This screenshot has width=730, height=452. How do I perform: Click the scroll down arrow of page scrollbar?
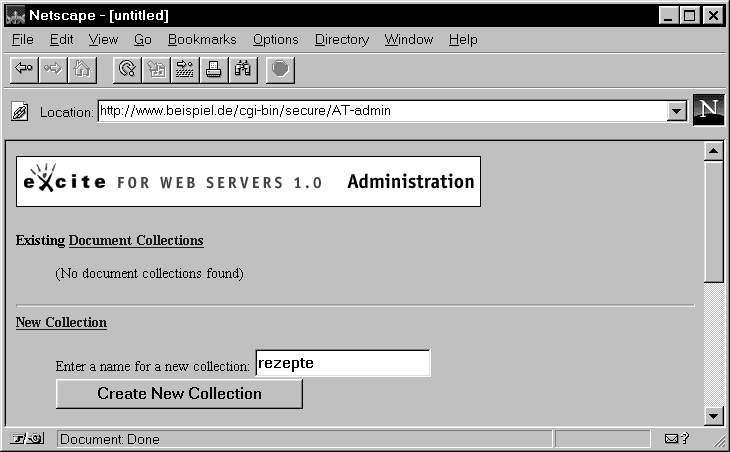(x=713, y=416)
